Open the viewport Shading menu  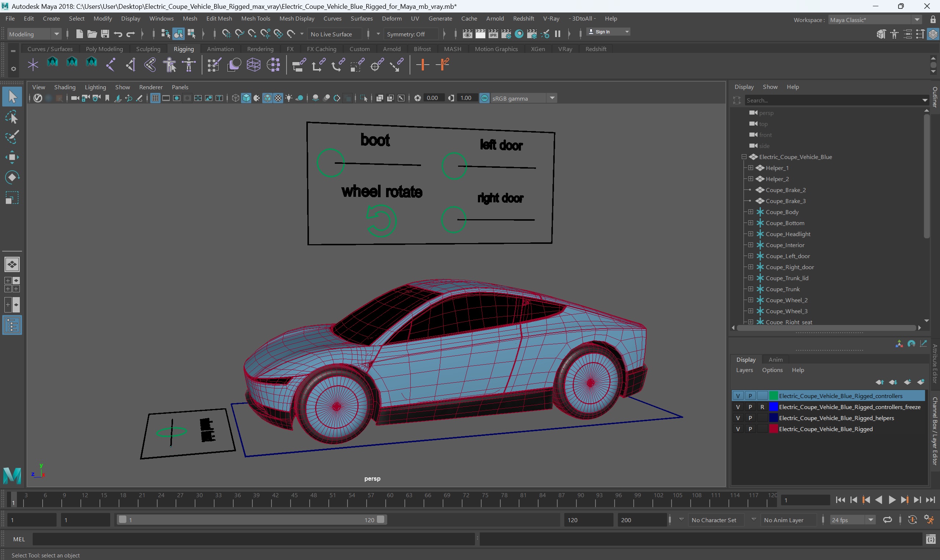[65, 87]
